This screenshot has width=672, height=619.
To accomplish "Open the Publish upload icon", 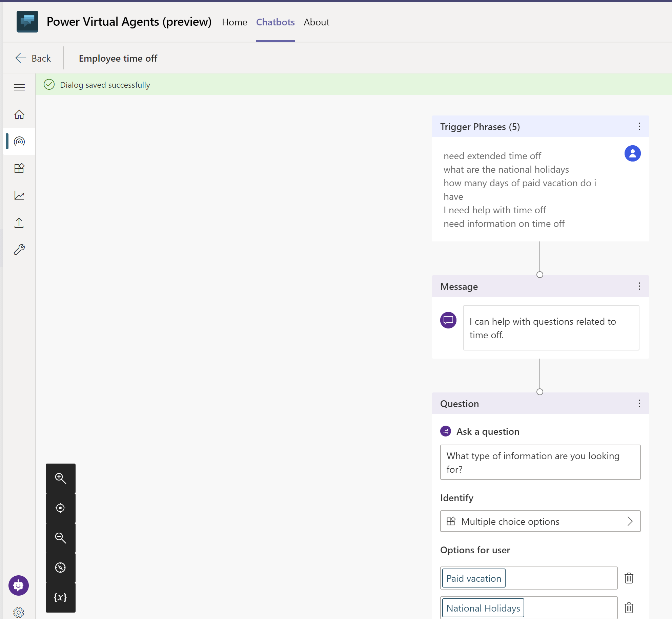I will coord(19,223).
